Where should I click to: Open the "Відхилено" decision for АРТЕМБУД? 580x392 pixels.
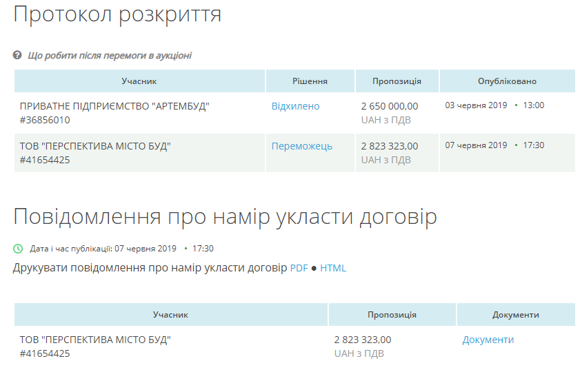click(x=295, y=106)
